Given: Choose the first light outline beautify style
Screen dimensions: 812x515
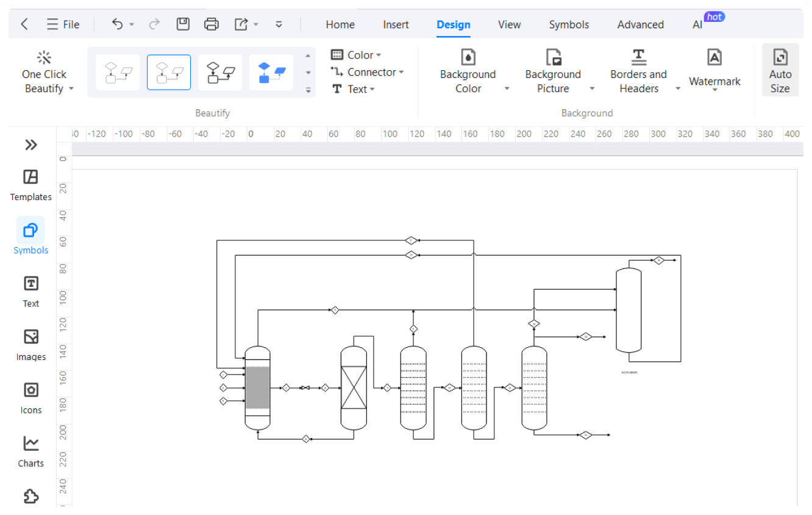Looking at the screenshot, I should tap(118, 73).
